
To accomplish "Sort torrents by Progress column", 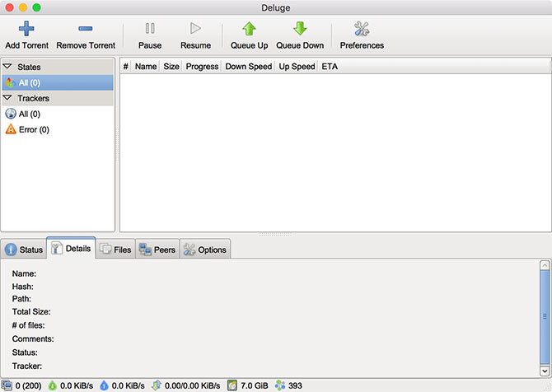I will 202,66.
